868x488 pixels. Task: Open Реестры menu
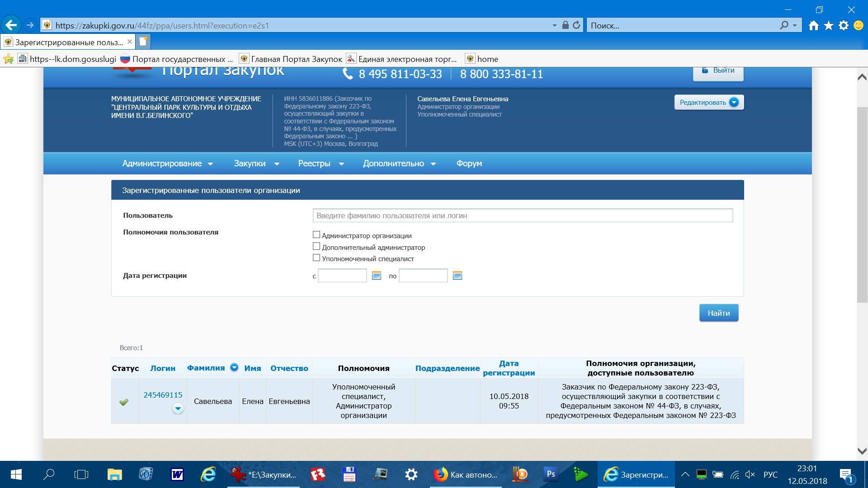(x=321, y=164)
